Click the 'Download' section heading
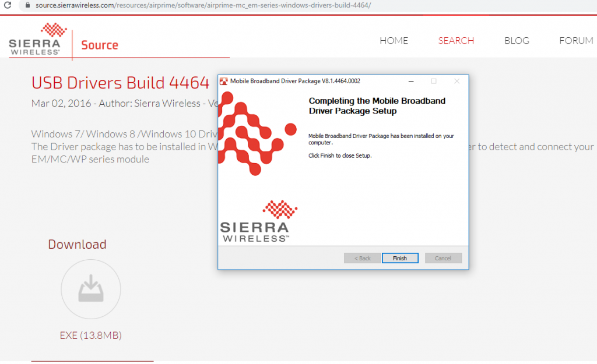Screen dimensions: 597x364 (x=77, y=244)
